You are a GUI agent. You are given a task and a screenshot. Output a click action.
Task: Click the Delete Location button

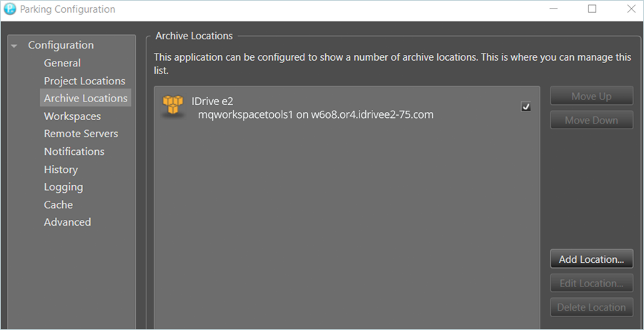[x=591, y=308]
